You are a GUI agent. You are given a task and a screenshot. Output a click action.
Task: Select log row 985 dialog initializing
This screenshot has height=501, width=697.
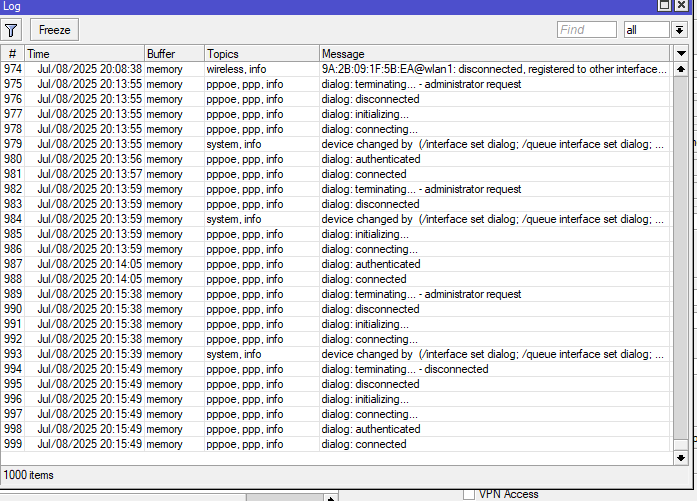coord(336,234)
